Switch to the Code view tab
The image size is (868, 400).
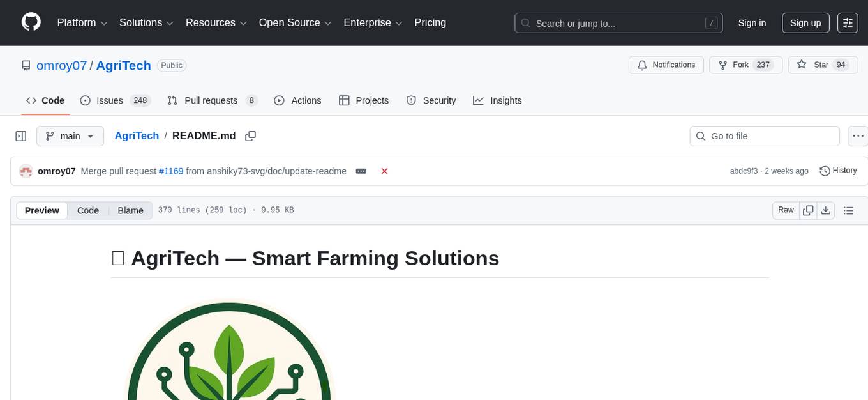click(87, 210)
